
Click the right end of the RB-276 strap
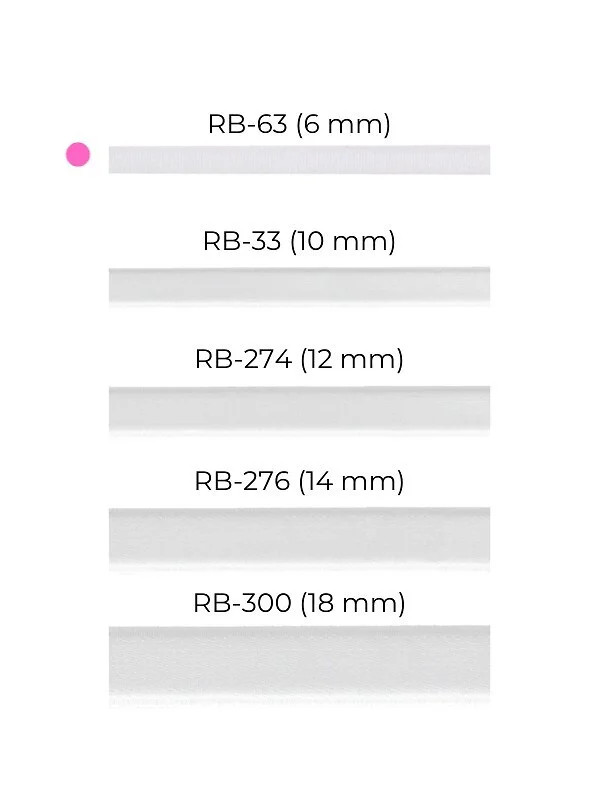(483, 537)
